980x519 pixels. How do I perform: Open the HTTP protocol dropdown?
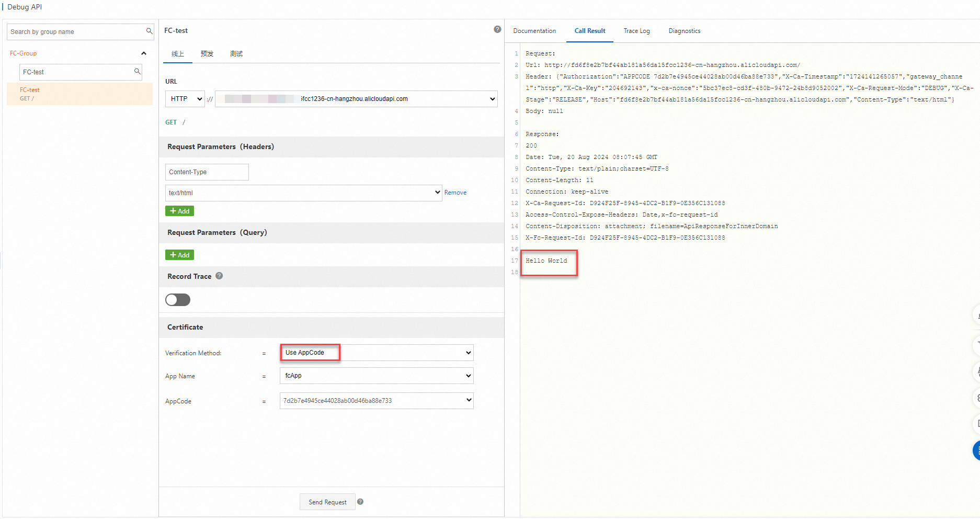click(x=185, y=99)
